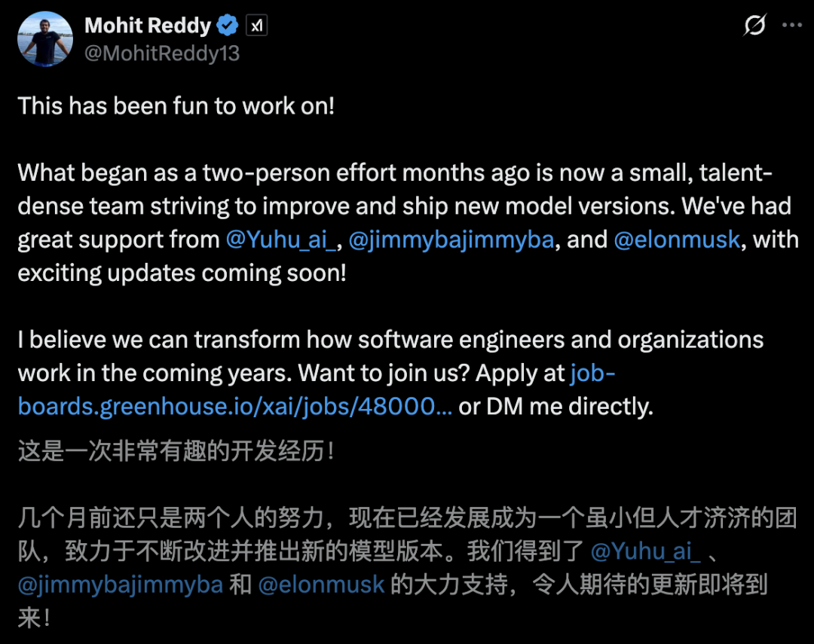This screenshot has height=644, width=814.
Task: Open the three-dot more options menu
Action: point(791,25)
